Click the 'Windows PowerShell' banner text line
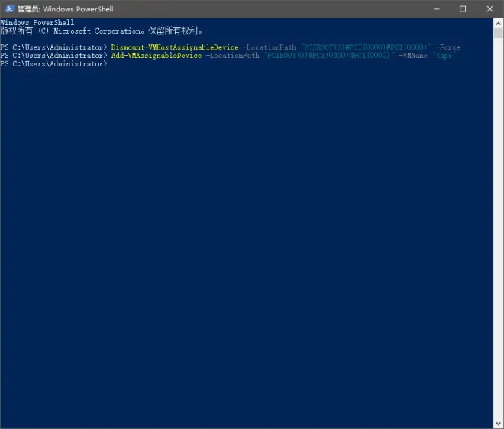 pos(37,22)
